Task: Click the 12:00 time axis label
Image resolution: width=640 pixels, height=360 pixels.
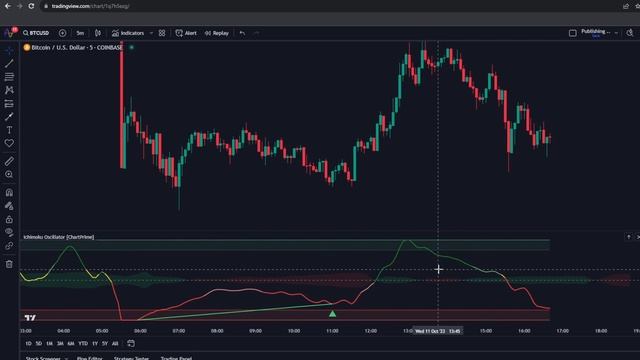Action: point(371,331)
